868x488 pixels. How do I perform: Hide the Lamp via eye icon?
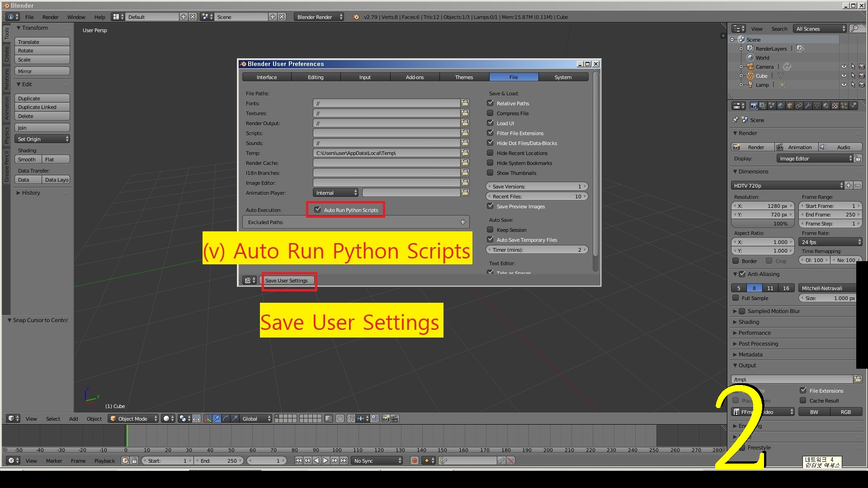(844, 84)
